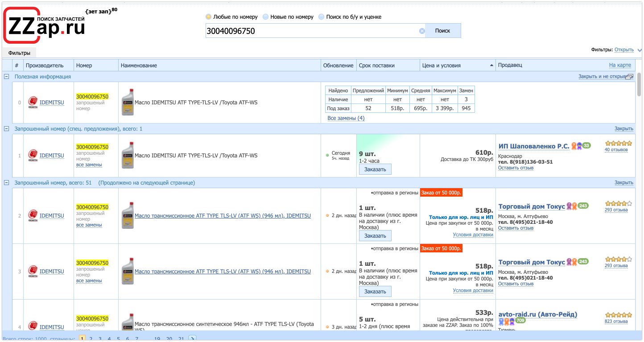The width and height of the screenshot is (644, 342).
Task: Click the green status dot next to Сегодня
Action: pyautogui.click(x=327, y=156)
